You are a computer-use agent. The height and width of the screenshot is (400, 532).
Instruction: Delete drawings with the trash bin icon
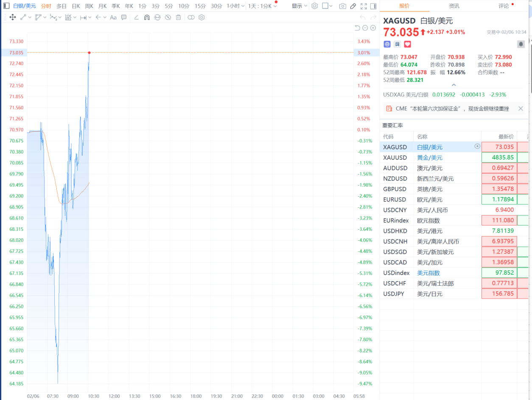(179, 17)
